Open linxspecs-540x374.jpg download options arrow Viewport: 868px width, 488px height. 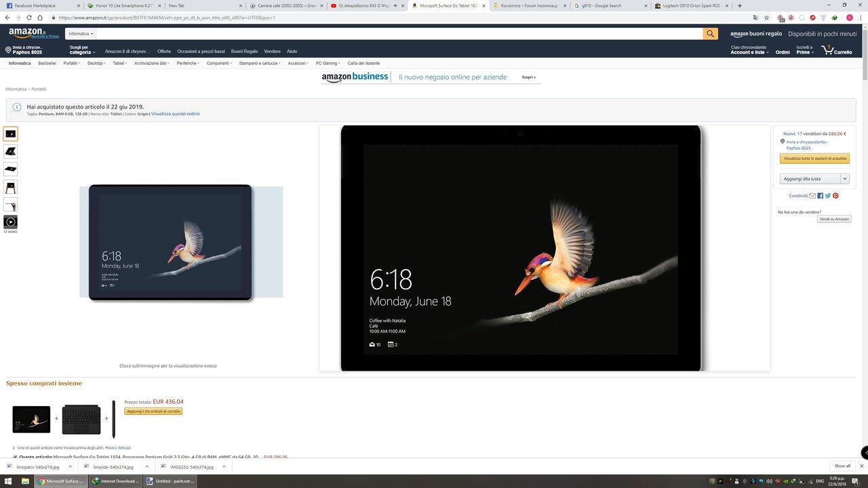[70, 466]
